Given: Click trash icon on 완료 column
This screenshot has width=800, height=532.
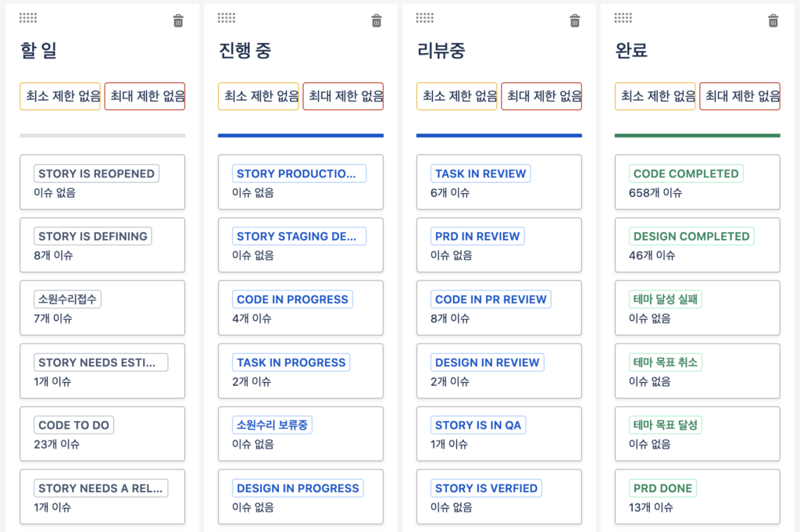Looking at the screenshot, I should point(773,21).
